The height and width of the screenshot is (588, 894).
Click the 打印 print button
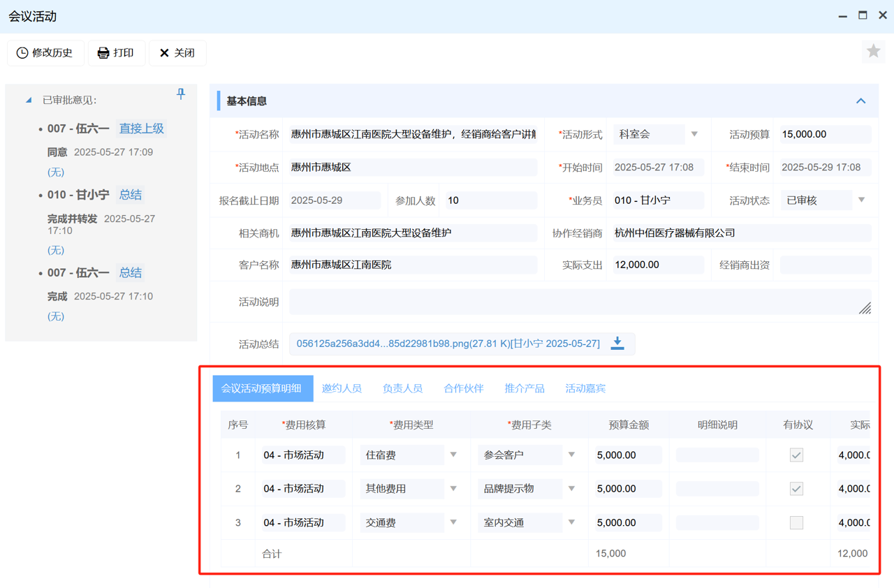click(x=116, y=53)
